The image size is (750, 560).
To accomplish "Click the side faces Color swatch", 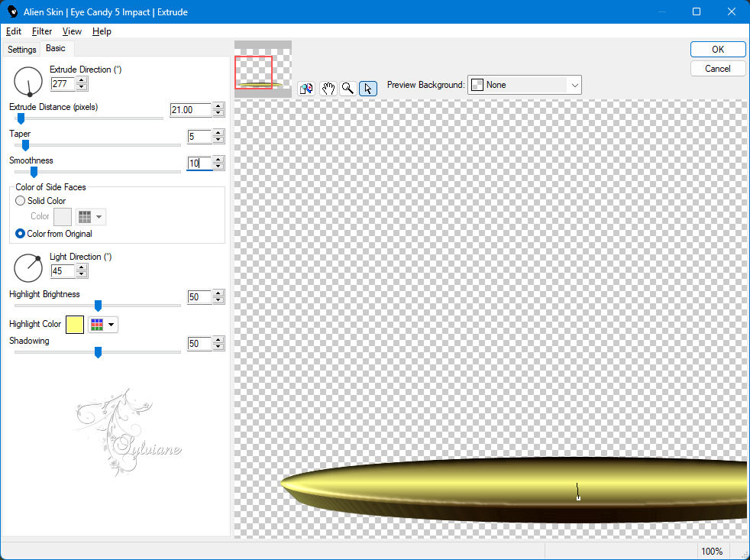I will pos(63,217).
